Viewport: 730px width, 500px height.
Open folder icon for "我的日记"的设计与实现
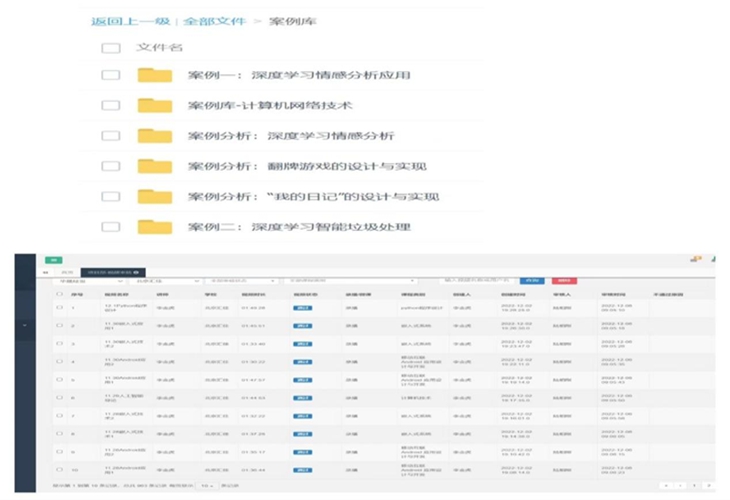click(155, 196)
